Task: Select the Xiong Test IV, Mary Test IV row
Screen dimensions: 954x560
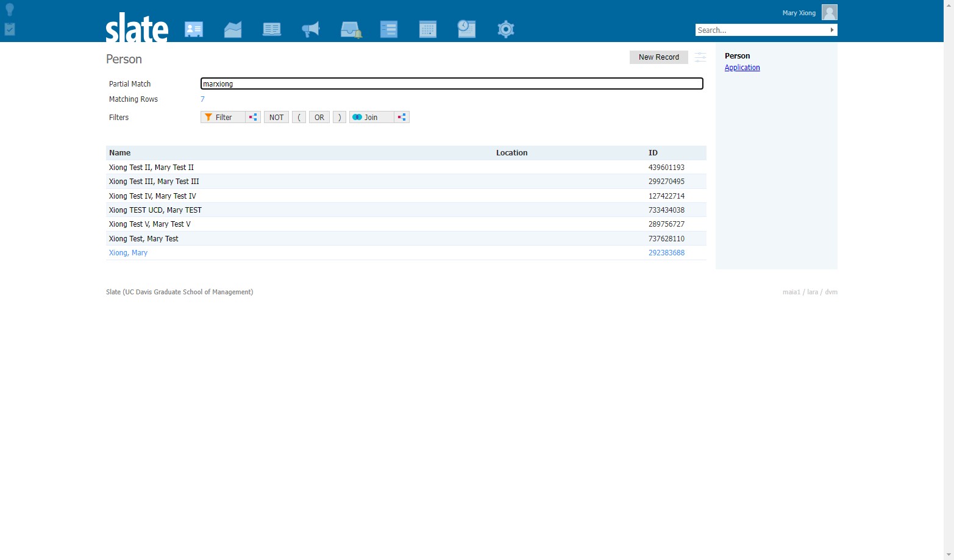Action: pyautogui.click(x=406, y=196)
